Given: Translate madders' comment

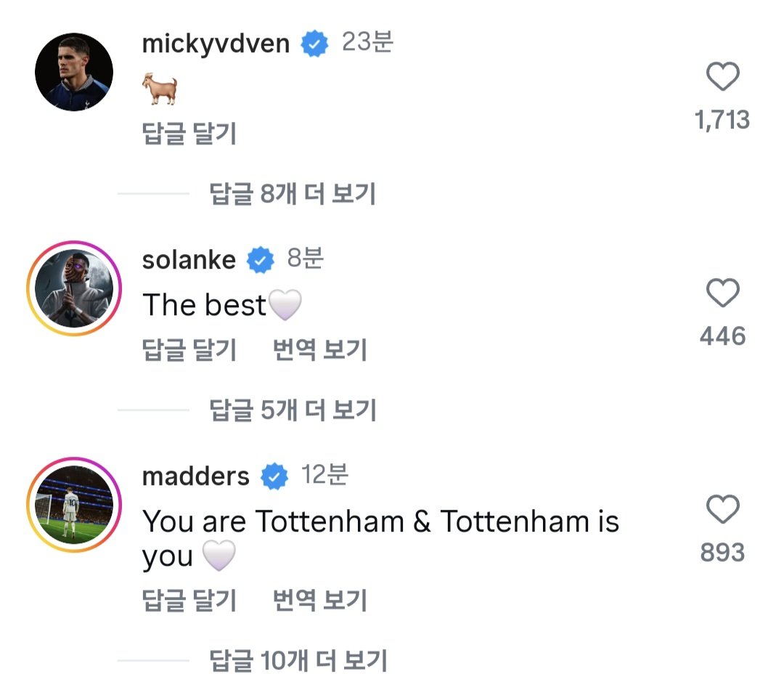Looking at the screenshot, I should [x=320, y=601].
